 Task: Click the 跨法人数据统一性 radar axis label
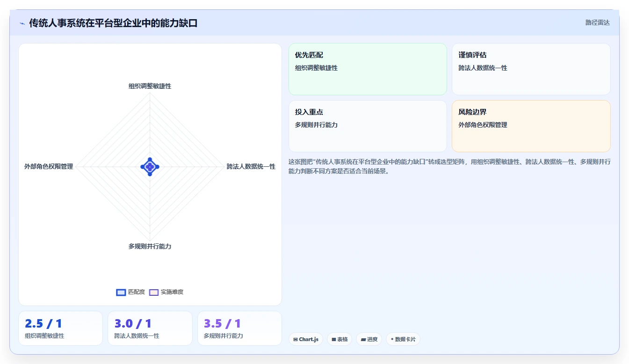(x=251, y=166)
